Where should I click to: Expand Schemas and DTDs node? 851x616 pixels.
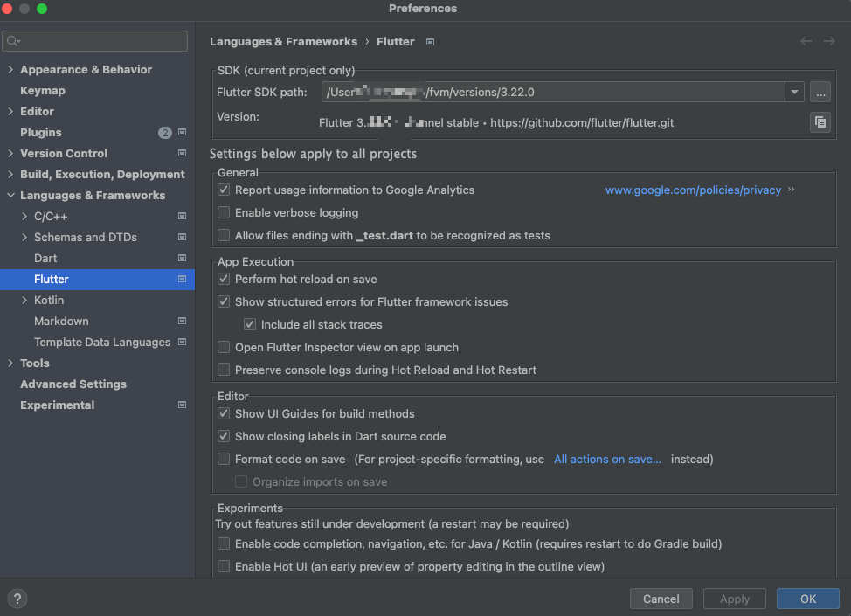(24, 237)
